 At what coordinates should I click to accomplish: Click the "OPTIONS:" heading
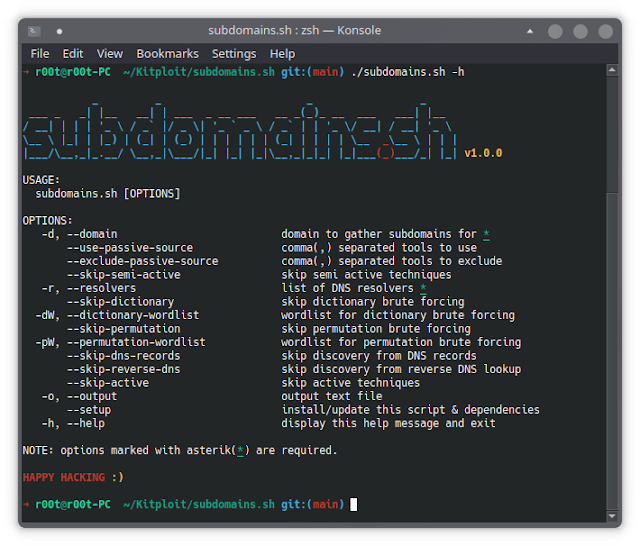pyautogui.click(x=47, y=221)
